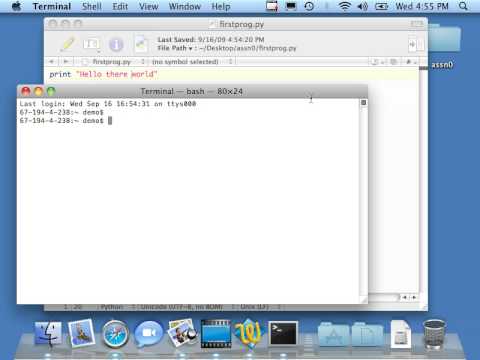
Task: Open the Shell menu
Action: pyautogui.click(x=92, y=6)
